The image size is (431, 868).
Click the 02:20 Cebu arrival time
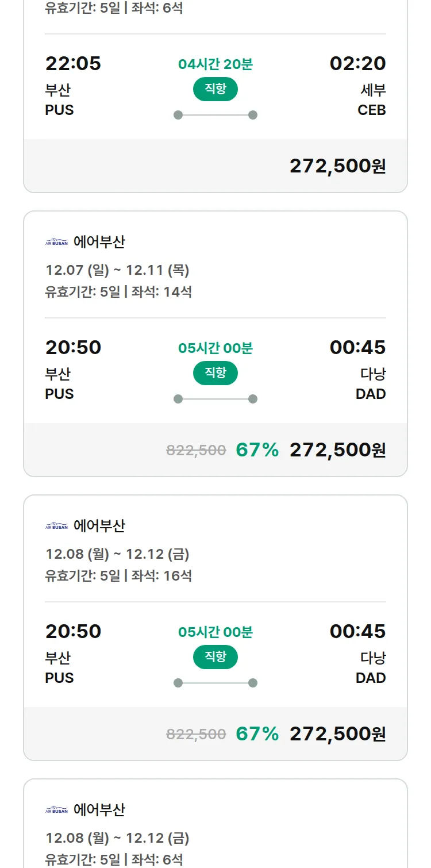point(357,64)
